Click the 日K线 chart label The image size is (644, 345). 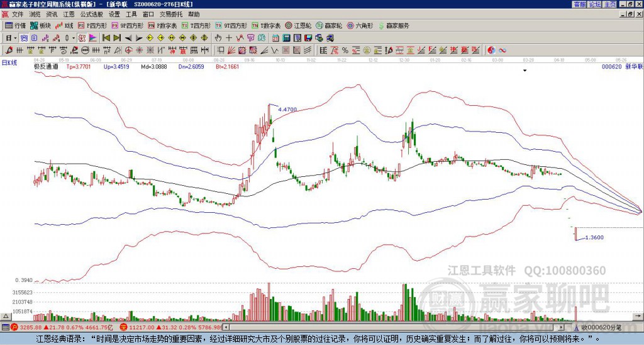pyautogui.click(x=9, y=63)
